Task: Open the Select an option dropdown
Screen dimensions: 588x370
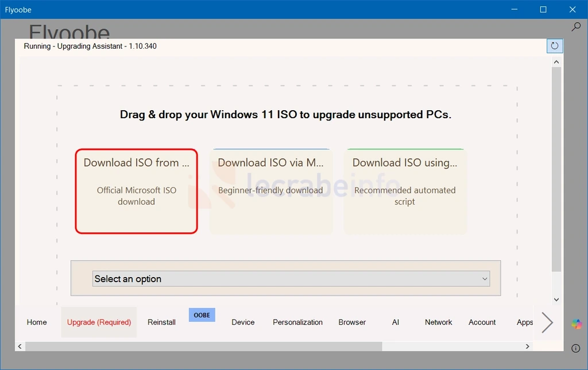Action: coord(291,279)
